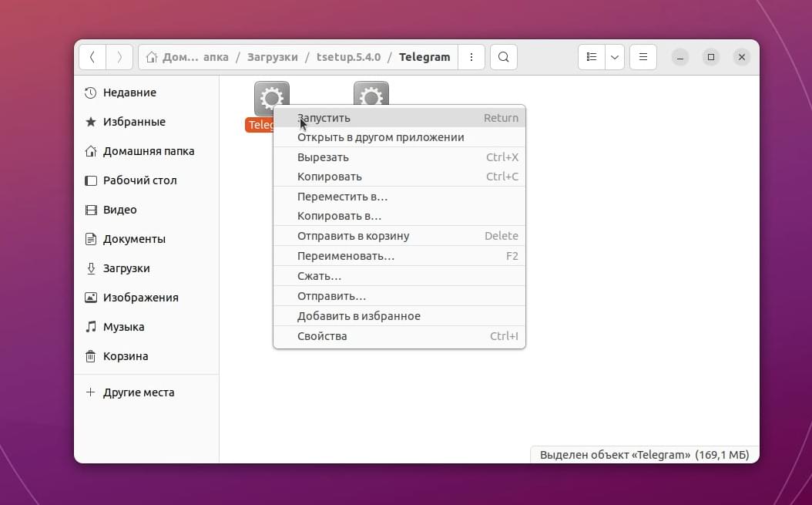Open Видео in the sidebar
Viewport: 812px width, 505px height.
[x=146, y=210]
